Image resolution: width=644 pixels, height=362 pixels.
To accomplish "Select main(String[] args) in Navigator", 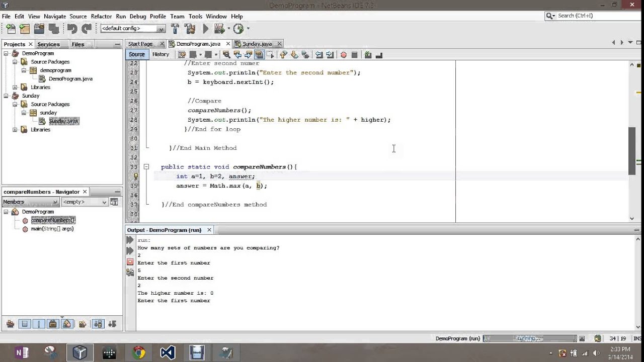I will (x=52, y=229).
